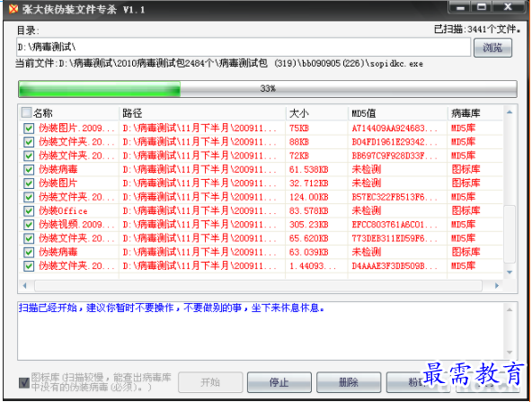The height and width of the screenshot is (402, 532).
Task: Uncheck the 伪装图片.2009 row checkbox
Action: tap(29, 129)
